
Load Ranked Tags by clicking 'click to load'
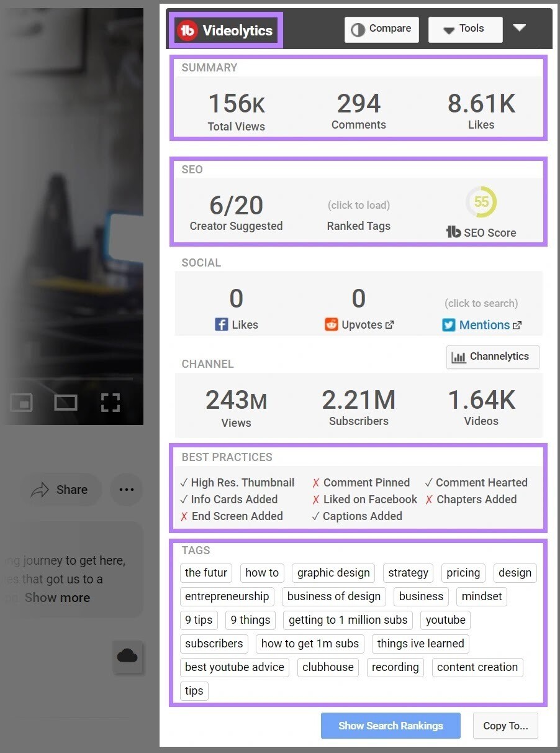tap(358, 205)
